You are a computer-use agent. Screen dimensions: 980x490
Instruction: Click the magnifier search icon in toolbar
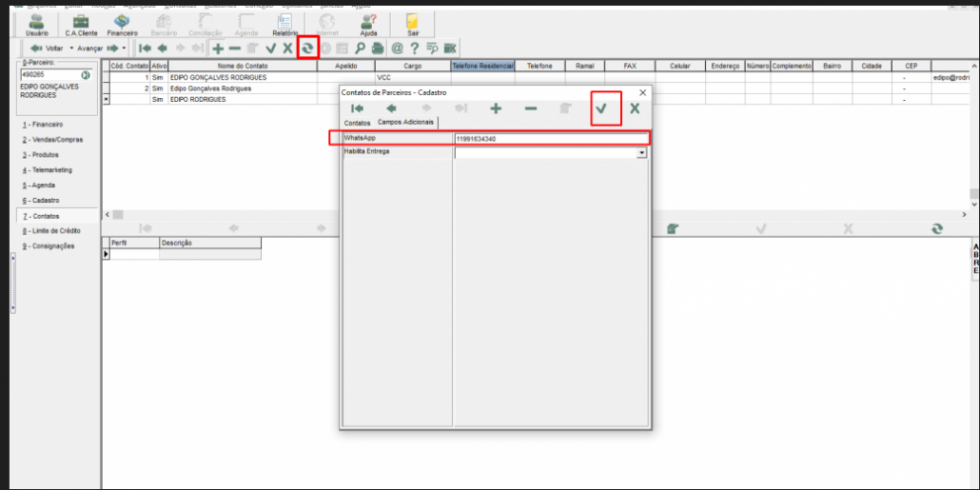pyautogui.click(x=361, y=48)
